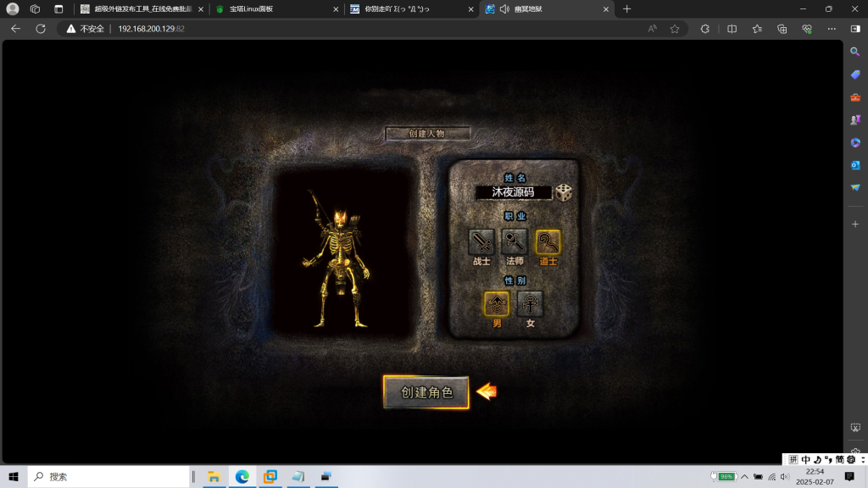Click the dice icon to randomize name
868x488 pixels.
click(x=564, y=192)
